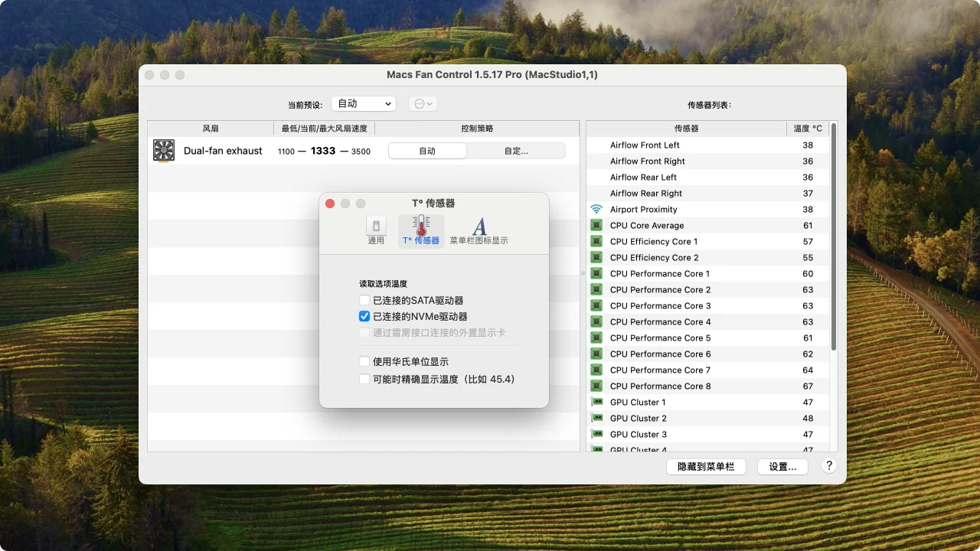Open the 当前预设 自动 dropdown
980x551 pixels.
[364, 103]
